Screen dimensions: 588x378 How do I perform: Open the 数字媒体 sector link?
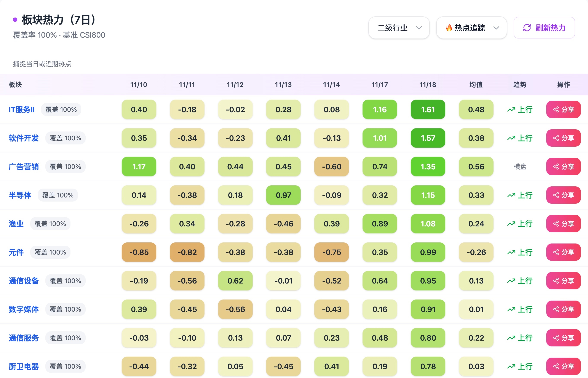24,309
